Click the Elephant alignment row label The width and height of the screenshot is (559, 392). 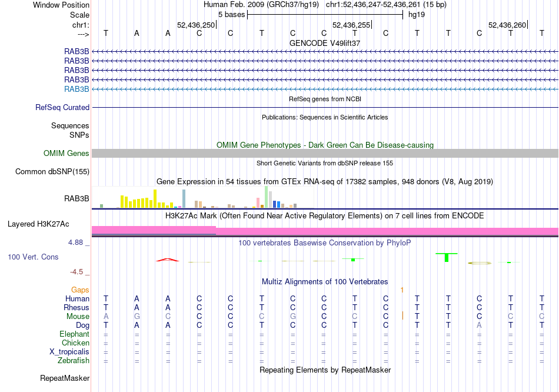pos(74,334)
